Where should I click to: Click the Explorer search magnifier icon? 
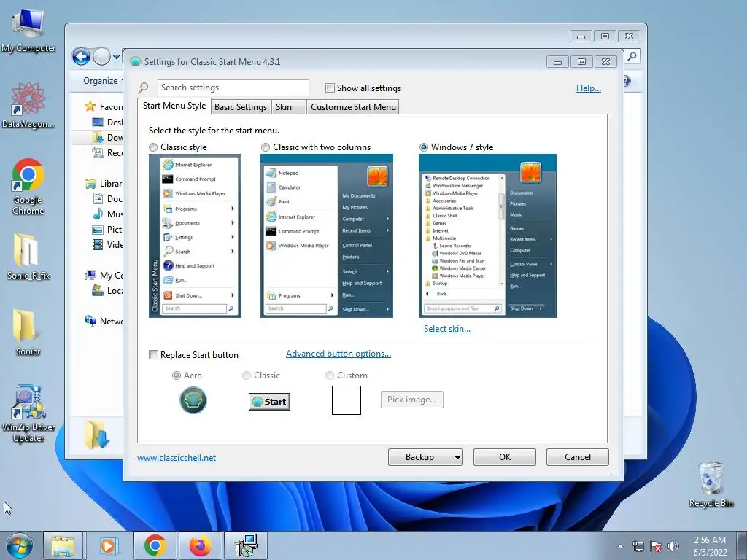click(x=632, y=57)
